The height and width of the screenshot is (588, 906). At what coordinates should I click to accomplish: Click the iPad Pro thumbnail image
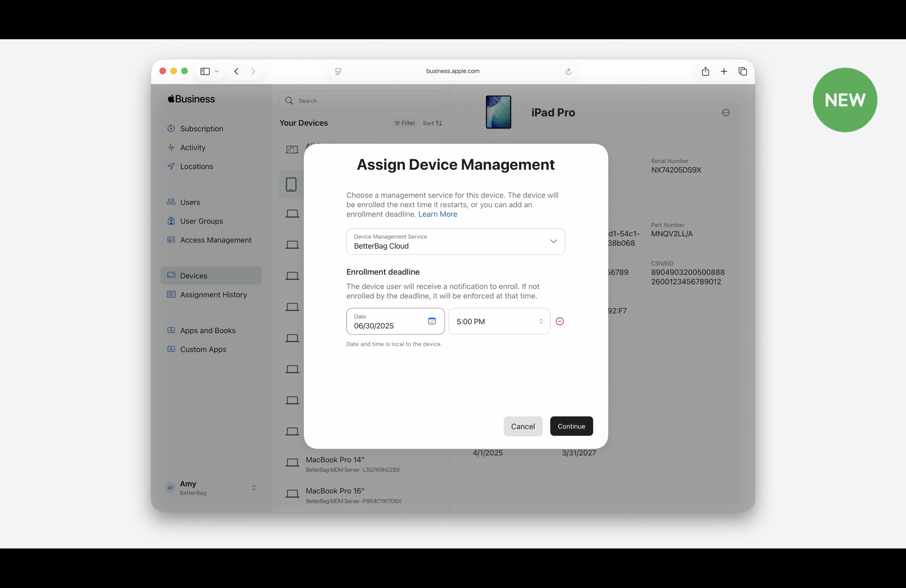click(498, 112)
